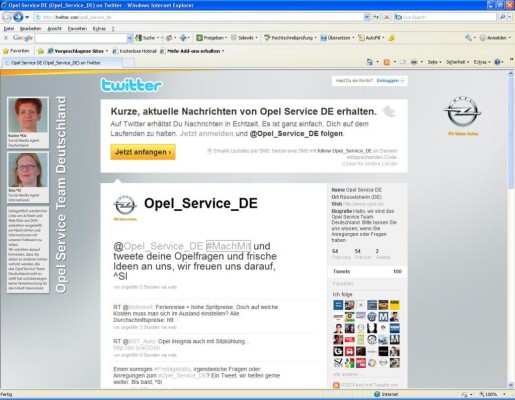
Task: Click the wrench settings icon in Google toolbar
Action: [469, 38]
